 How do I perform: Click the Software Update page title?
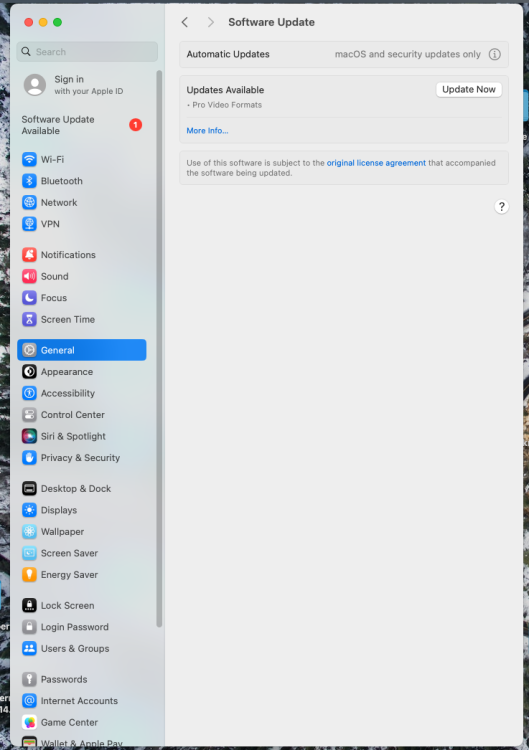click(271, 22)
